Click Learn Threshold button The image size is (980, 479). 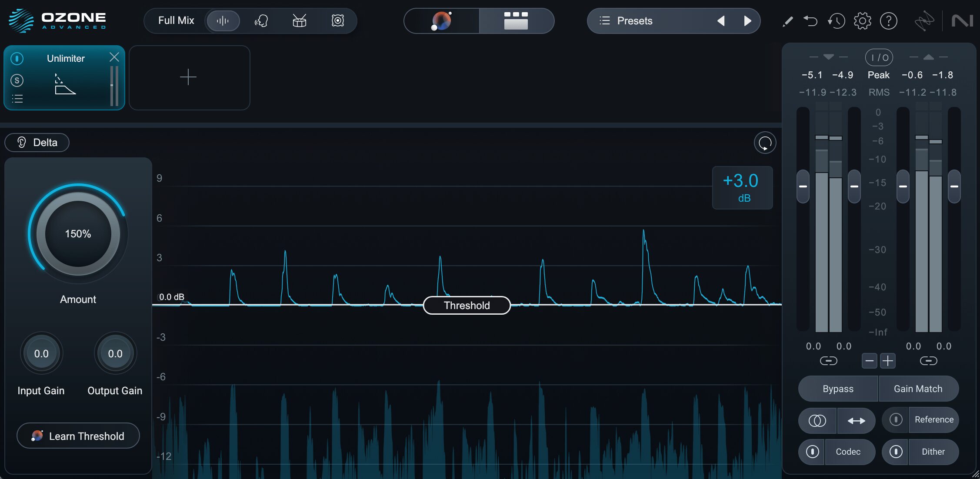[78, 436]
